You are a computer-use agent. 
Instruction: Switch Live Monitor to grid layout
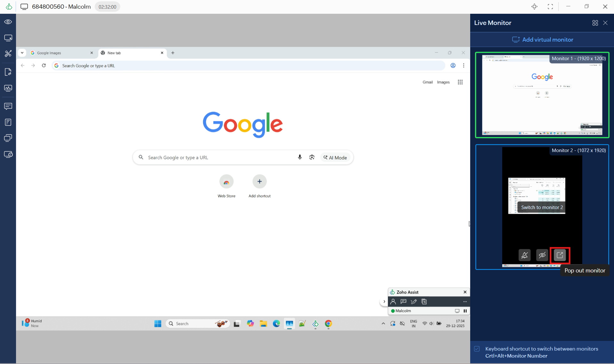pos(595,23)
